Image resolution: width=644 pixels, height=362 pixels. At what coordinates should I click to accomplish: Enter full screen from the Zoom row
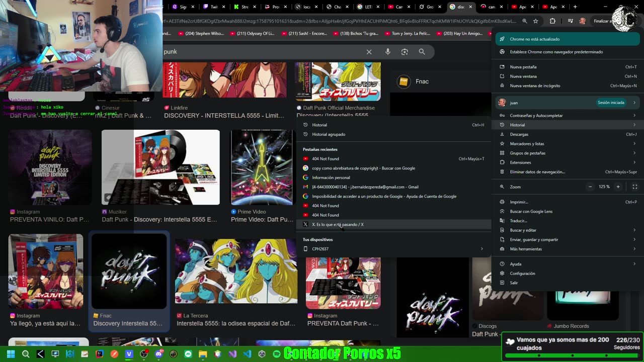[x=634, y=187]
